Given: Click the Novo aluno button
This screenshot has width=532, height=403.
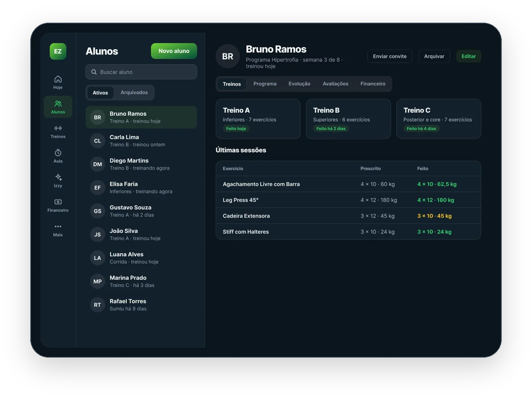Looking at the screenshot, I should (174, 51).
